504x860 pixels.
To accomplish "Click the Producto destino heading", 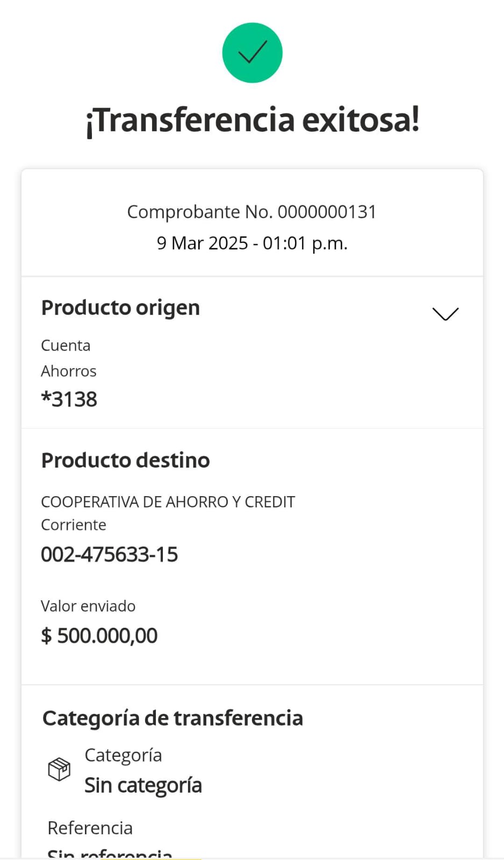I will [x=125, y=460].
